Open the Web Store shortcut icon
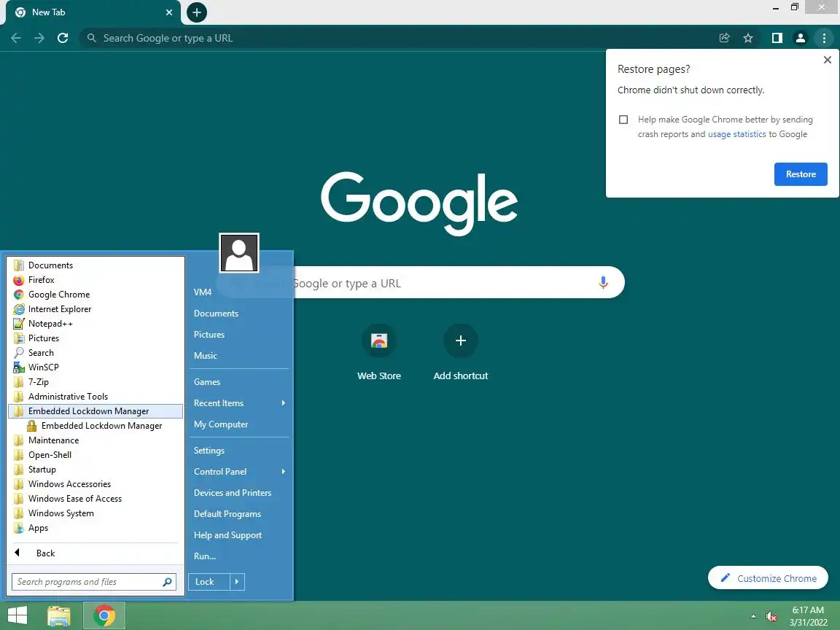840x630 pixels. click(x=379, y=341)
